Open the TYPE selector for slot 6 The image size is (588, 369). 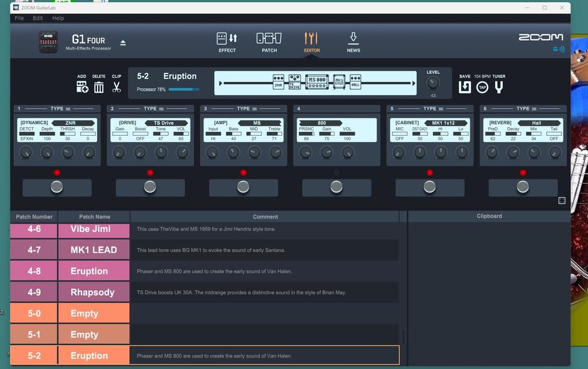(526, 109)
